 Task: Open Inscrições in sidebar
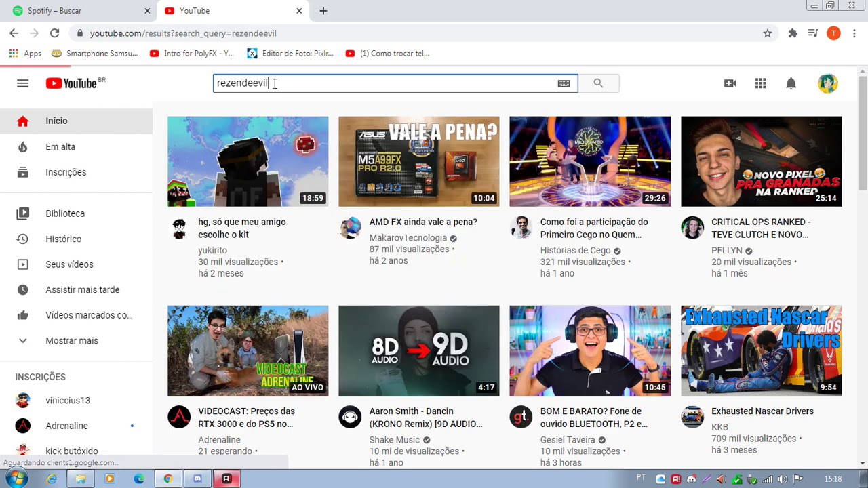[x=76, y=172]
